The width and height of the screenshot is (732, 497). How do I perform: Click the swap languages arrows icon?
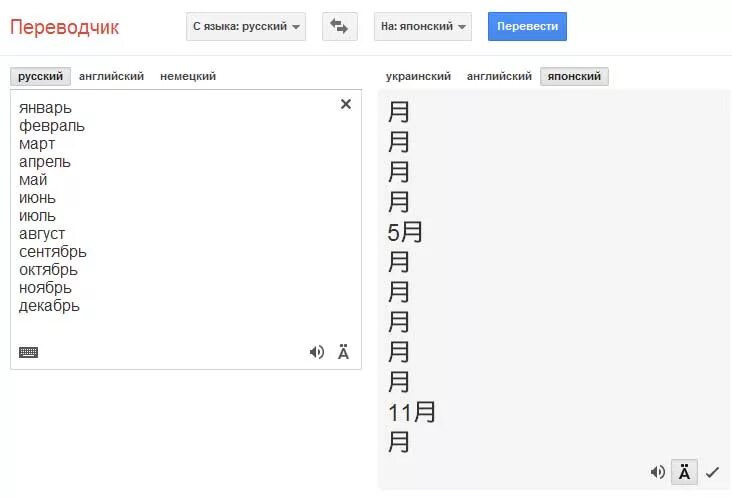339,27
